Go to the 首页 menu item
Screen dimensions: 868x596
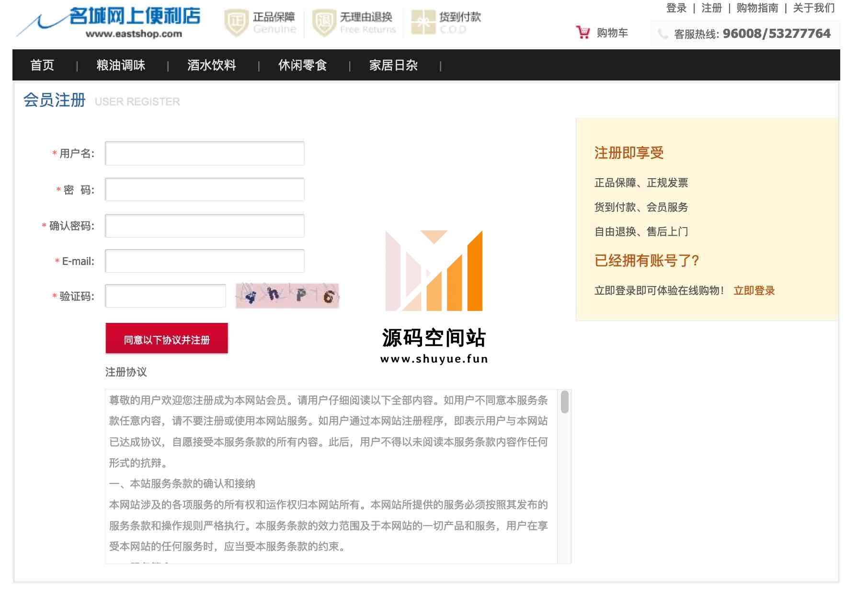(x=42, y=65)
